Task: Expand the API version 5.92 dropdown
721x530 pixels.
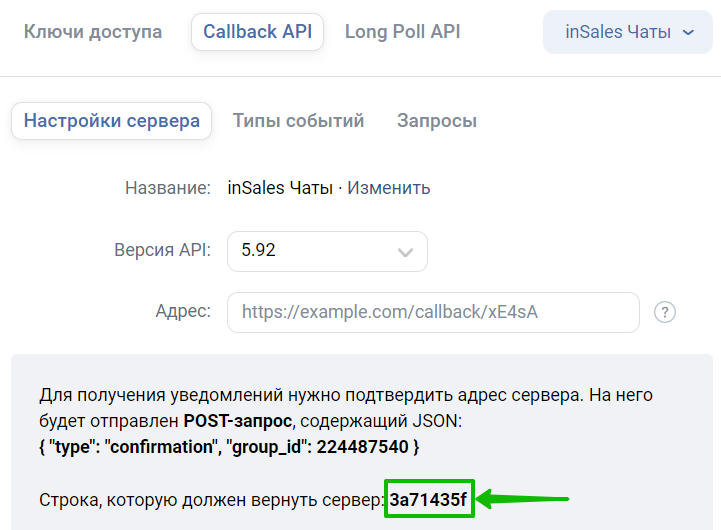Action: 327,251
